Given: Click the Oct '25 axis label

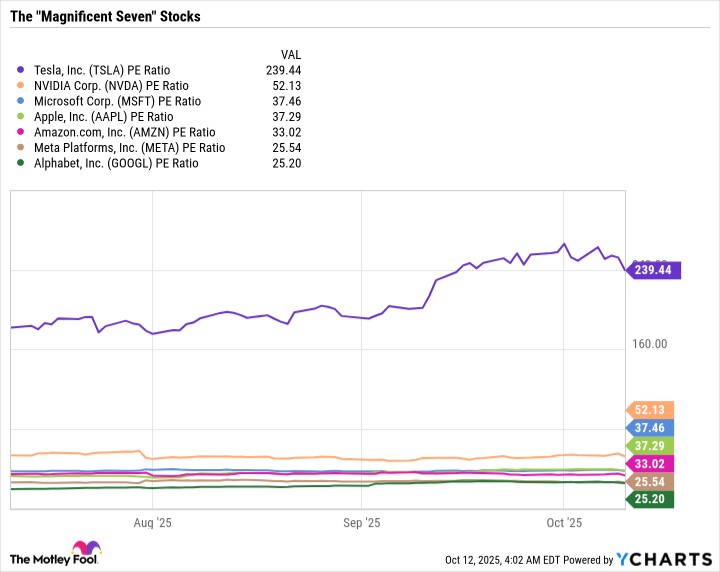Looking at the screenshot, I should pyautogui.click(x=564, y=523).
